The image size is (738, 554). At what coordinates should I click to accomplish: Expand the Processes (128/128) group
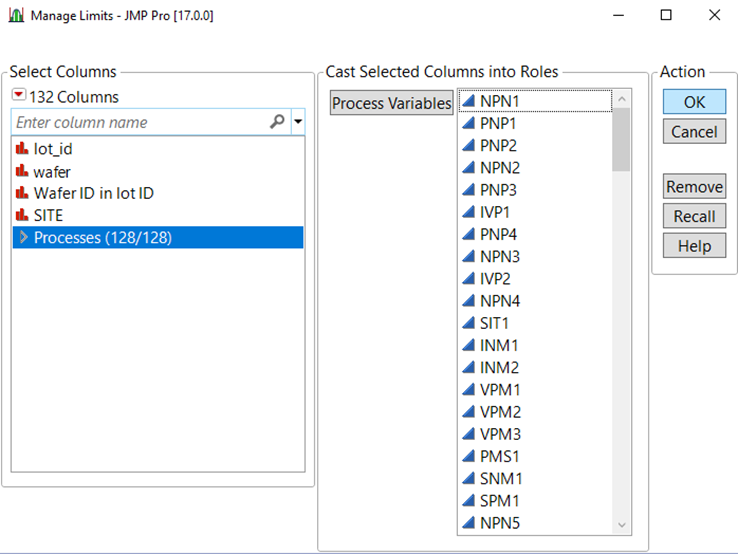[24, 237]
